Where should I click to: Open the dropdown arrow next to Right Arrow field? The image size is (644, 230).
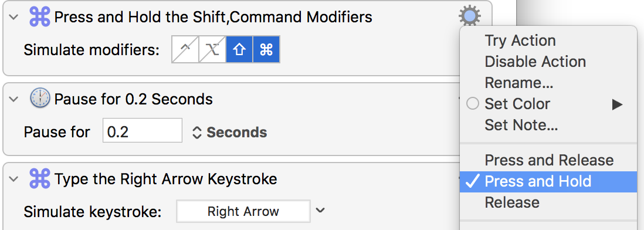point(320,211)
